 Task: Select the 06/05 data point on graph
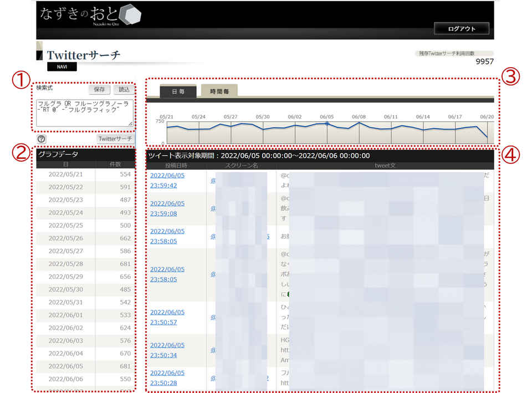[327, 123]
